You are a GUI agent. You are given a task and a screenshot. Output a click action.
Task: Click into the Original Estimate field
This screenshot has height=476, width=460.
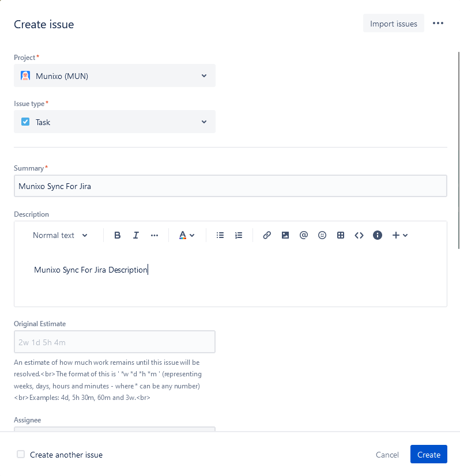[114, 342]
